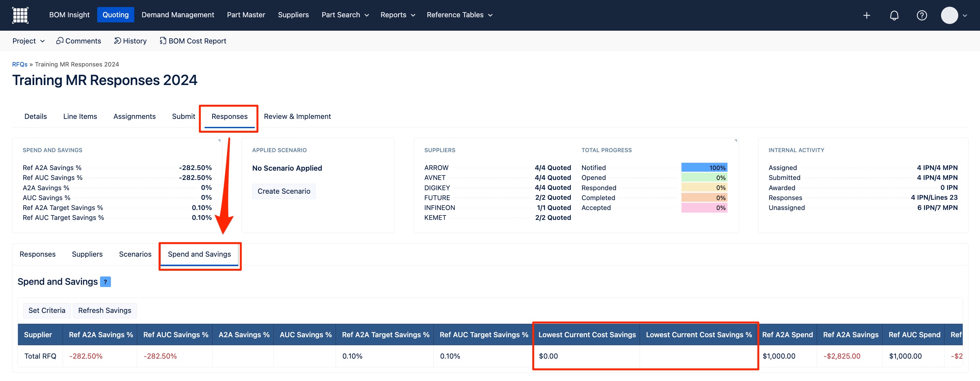Click the Suppliers card corner marker
980x381 pixels.
(735, 141)
